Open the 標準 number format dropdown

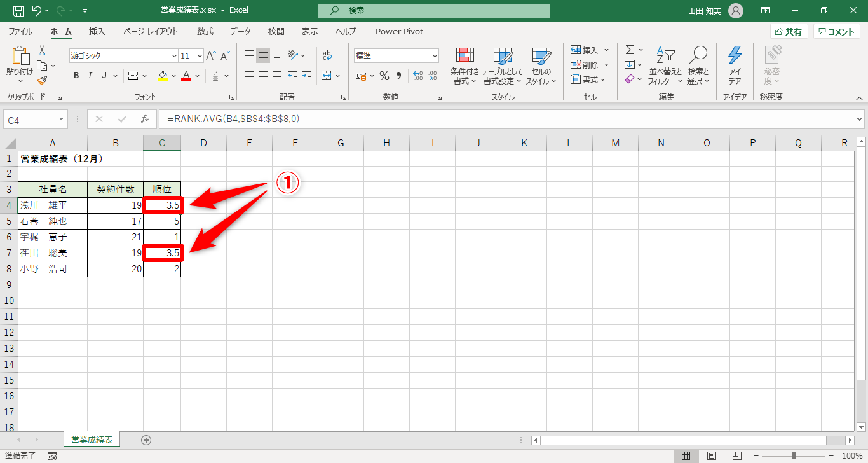[435, 56]
